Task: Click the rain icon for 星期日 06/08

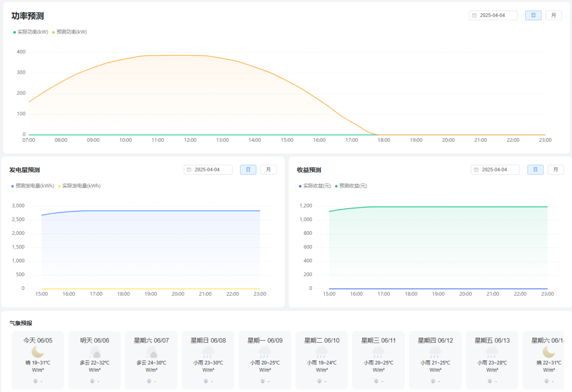Action: tap(208, 352)
